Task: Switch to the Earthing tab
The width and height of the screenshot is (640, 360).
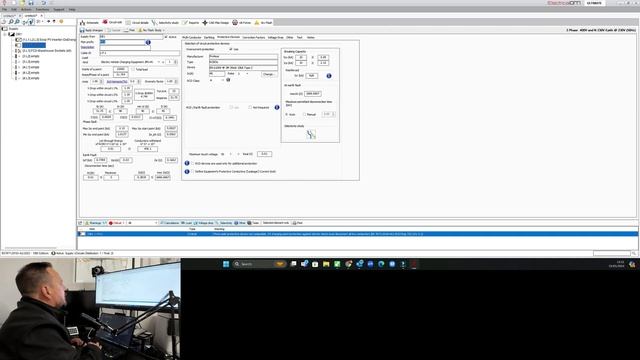Action: 209,37
